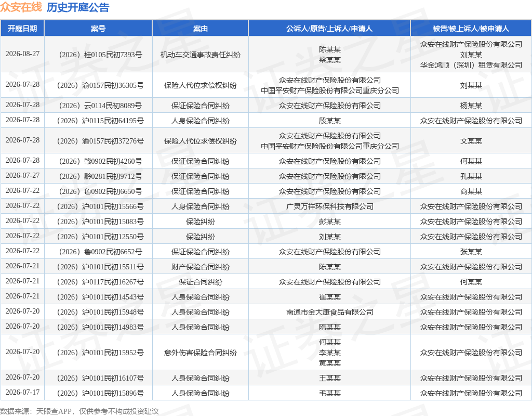Click the 历史开庭公告 heading
The image size is (532, 416).
click(x=78, y=7)
